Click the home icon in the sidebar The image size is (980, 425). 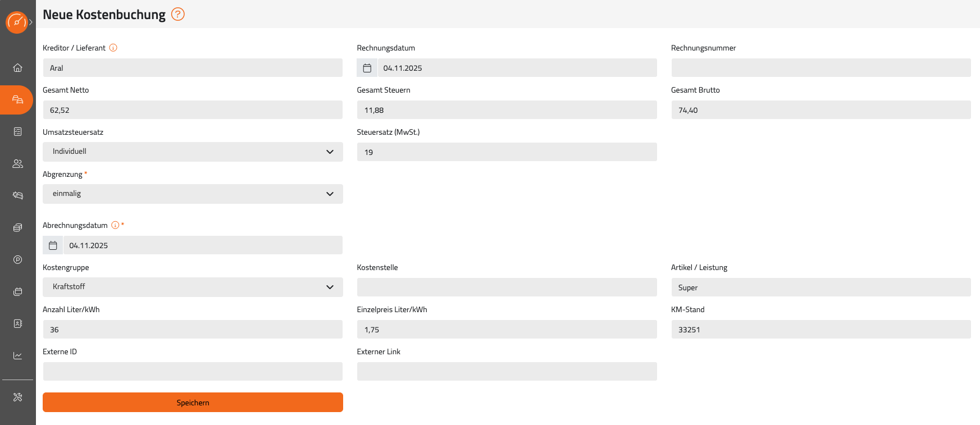pyautogui.click(x=17, y=68)
